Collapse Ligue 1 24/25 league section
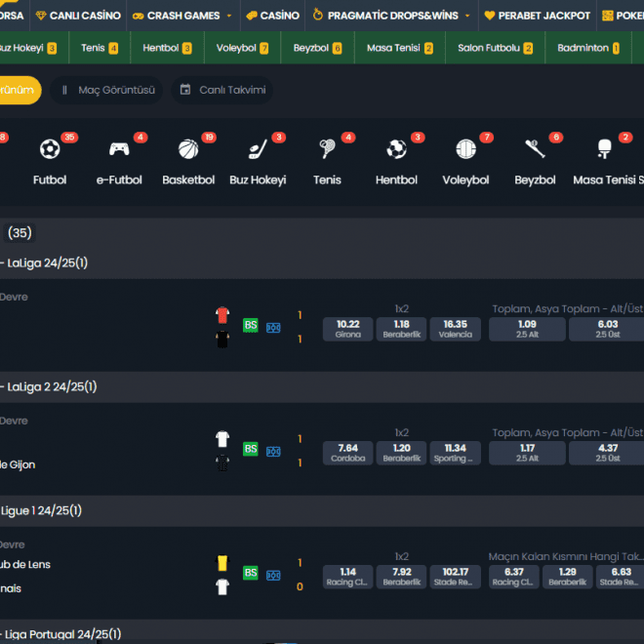Viewport: 644px width, 644px height. tap(322, 511)
